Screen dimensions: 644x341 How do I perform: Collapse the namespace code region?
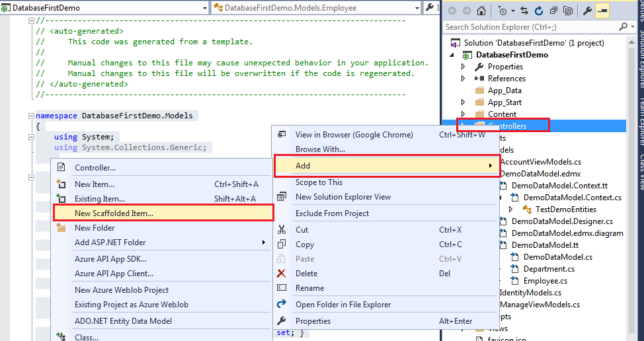(x=31, y=116)
